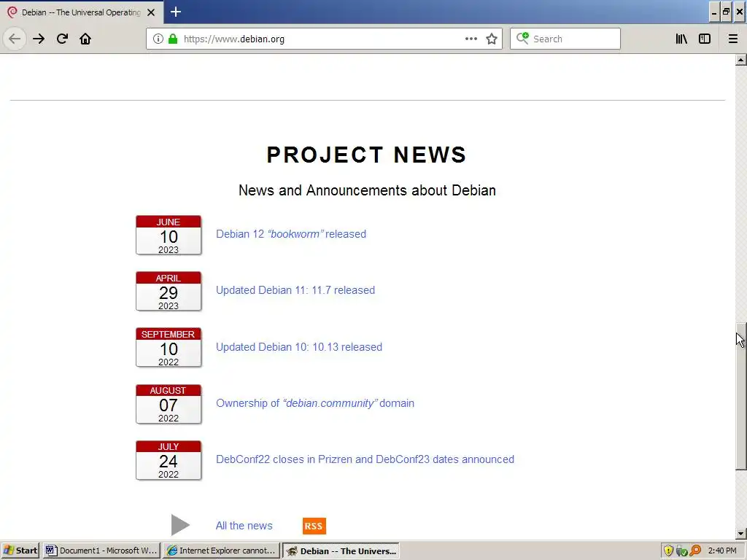Bookmark this page with star icon
Viewport: 747px width, 560px height.
click(x=492, y=39)
